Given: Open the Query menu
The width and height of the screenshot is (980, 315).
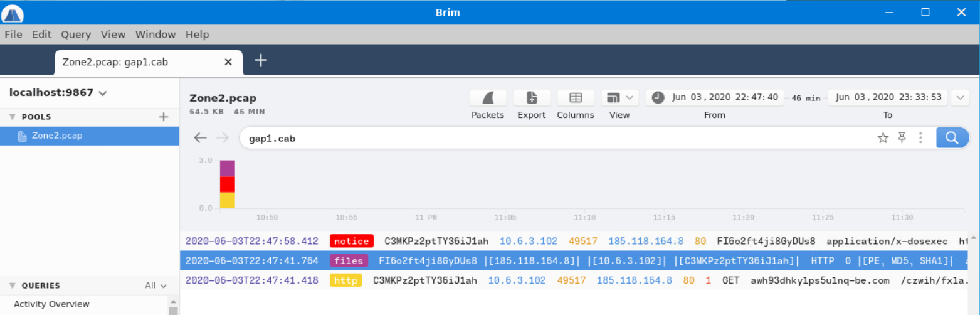Looking at the screenshot, I should point(76,35).
